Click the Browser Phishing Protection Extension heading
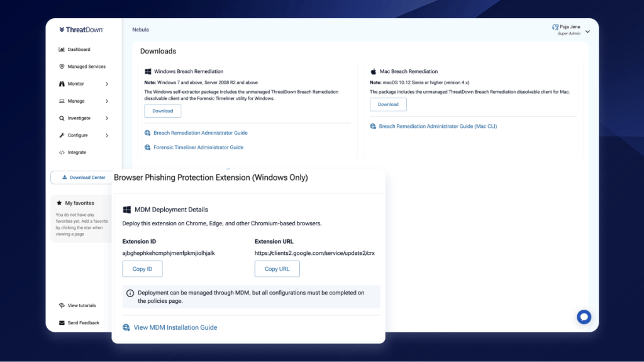Screen dimensions: 644x362 pyautogui.click(x=211, y=178)
